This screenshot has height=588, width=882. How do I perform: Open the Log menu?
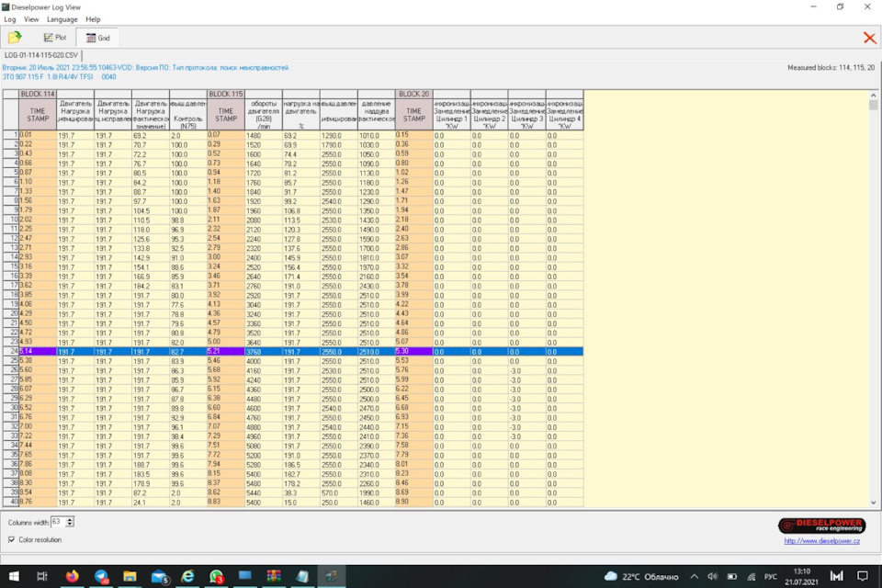10,19
